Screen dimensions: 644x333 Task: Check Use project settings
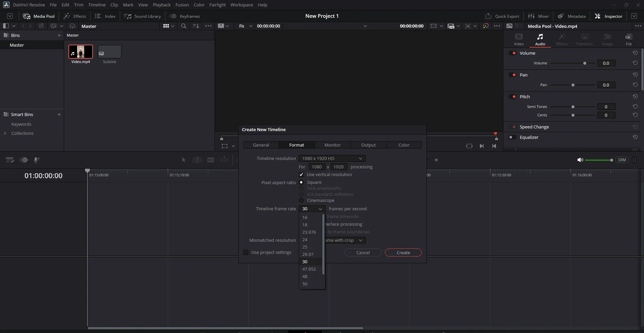point(246,252)
